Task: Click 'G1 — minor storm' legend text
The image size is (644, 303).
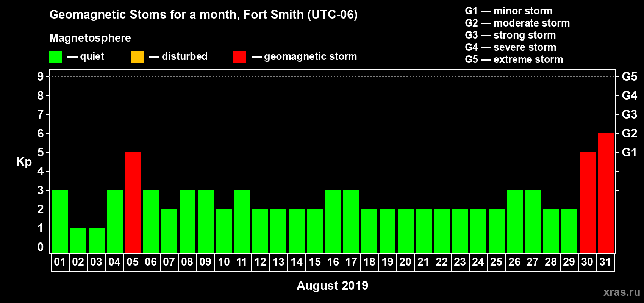Action: coord(508,11)
